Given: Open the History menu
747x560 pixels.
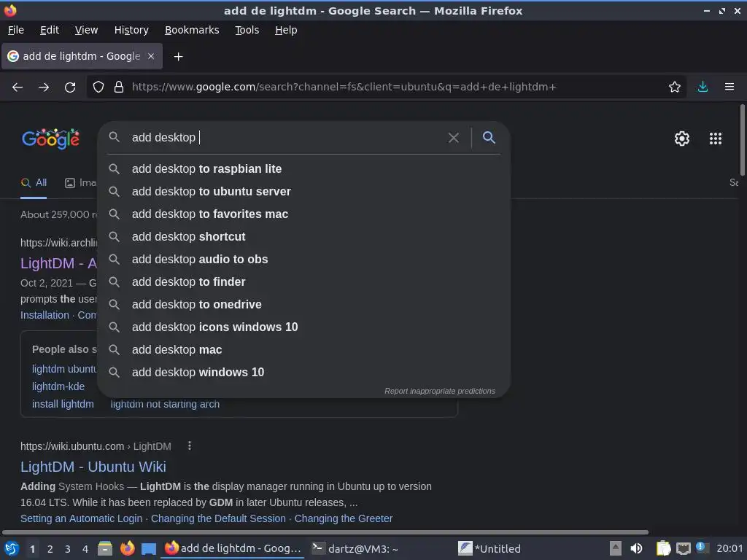Looking at the screenshot, I should [x=131, y=30].
